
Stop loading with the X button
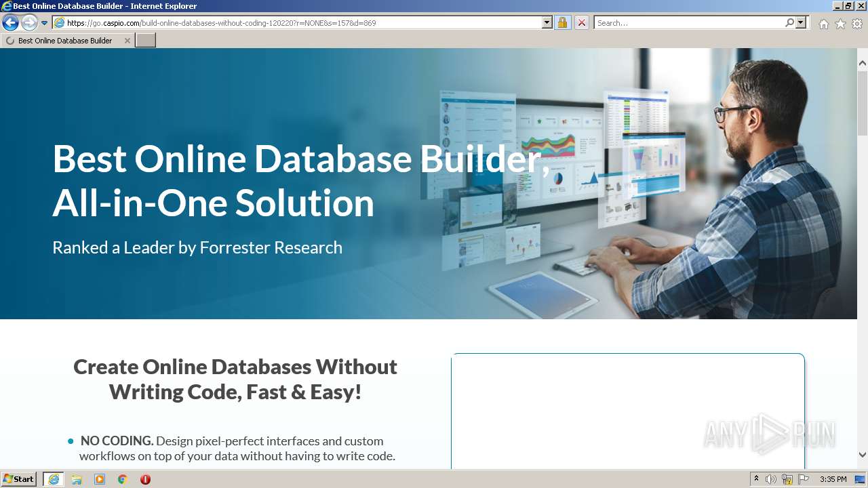(x=582, y=22)
